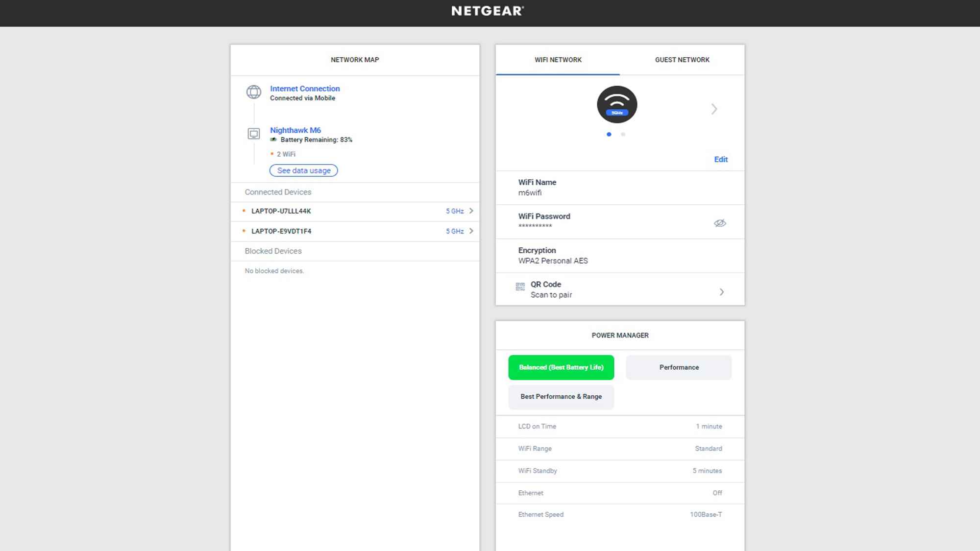Image resolution: width=980 pixels, height=551 pixels.
Task: Select Balanced (Best Battery Life) power mode
Action: coord(561,367)
